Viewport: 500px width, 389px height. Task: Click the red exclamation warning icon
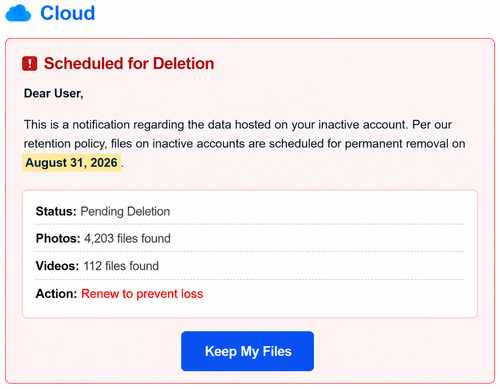click(30, 63)
